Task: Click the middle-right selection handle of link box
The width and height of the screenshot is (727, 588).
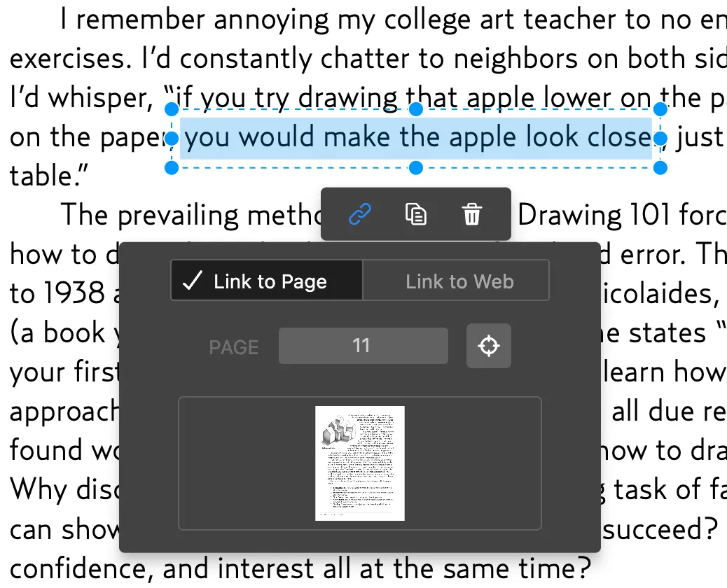Action: [660, 138]
